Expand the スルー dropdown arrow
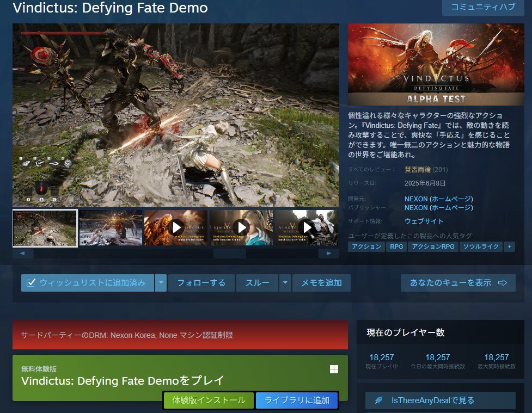Image resolution: width=532 pixels, height=413 pixels. point(285,283)
